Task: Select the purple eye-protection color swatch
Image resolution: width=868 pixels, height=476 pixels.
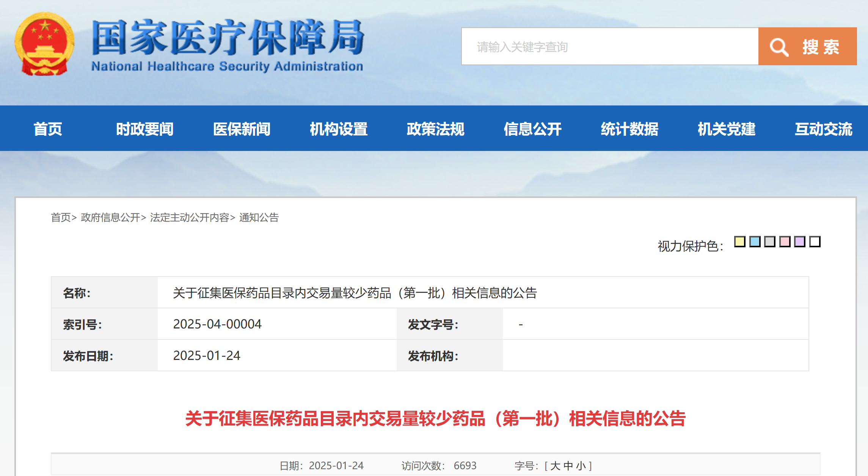Action: [x=800, y=242]
